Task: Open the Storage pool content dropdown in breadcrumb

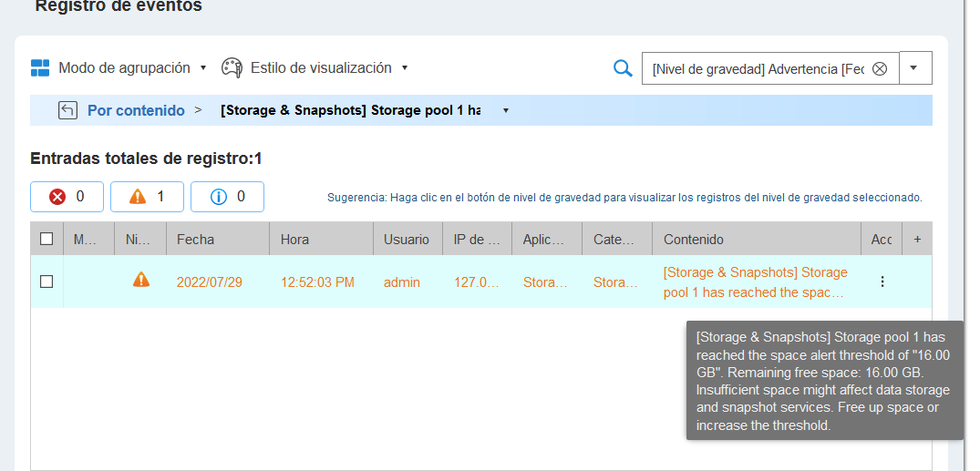Action: [x=505, y=111]
